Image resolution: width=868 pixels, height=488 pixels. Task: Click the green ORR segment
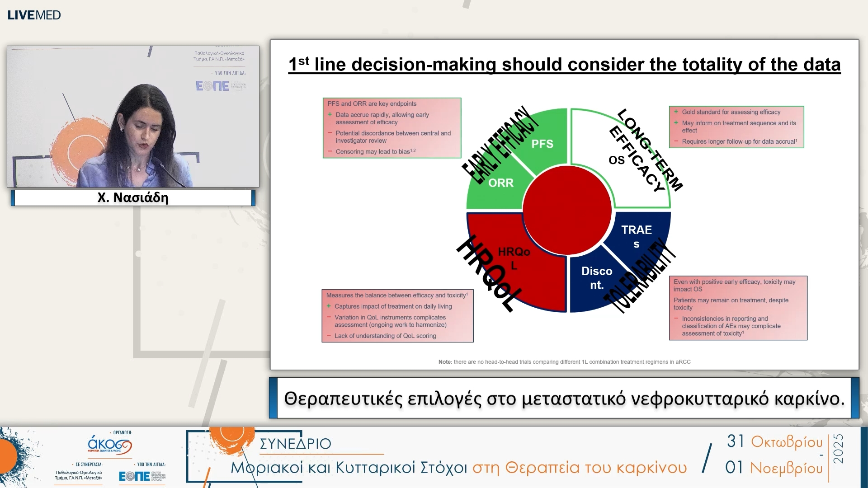pyautogui.click(x=501, y=183)
